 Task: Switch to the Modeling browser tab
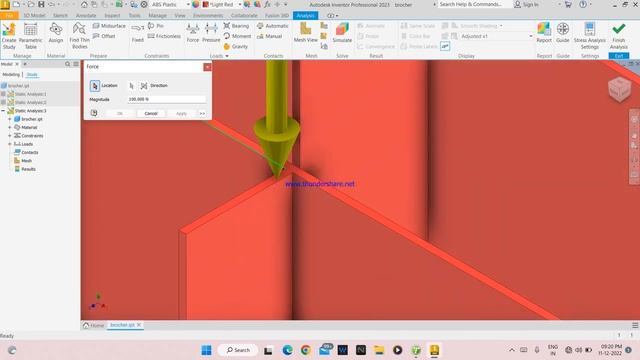[11, 75]
